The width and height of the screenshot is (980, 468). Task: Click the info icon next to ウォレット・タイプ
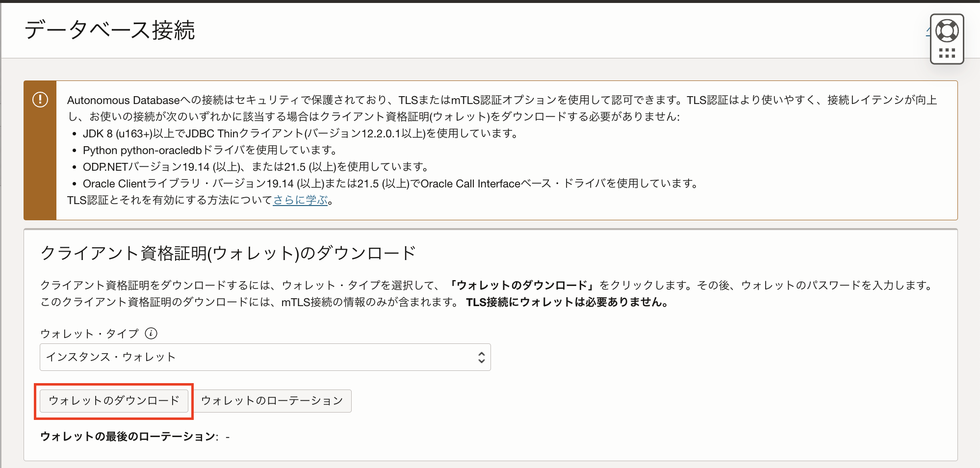pos(152,333)
